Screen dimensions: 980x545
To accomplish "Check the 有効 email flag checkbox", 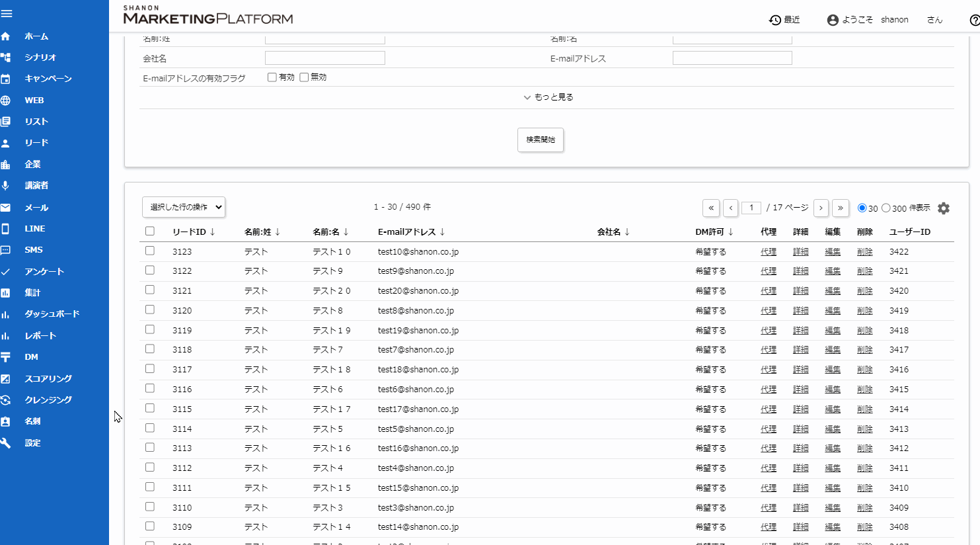I will (272, 77).
